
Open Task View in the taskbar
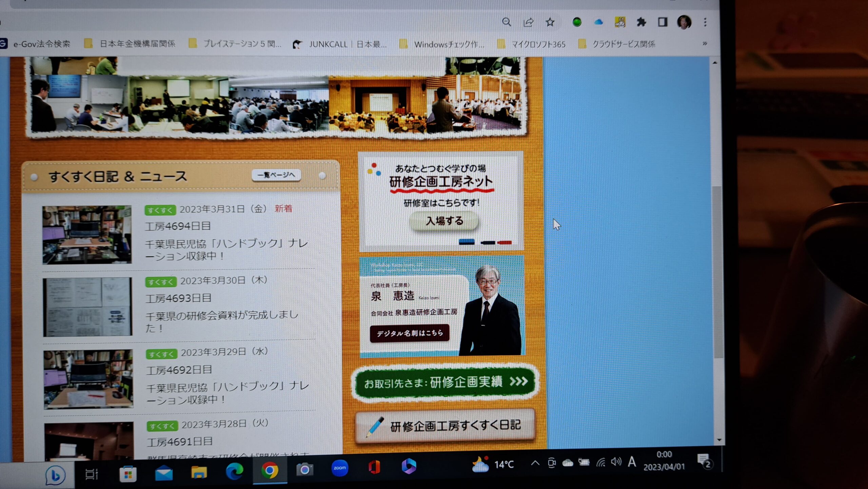[92, 474]
